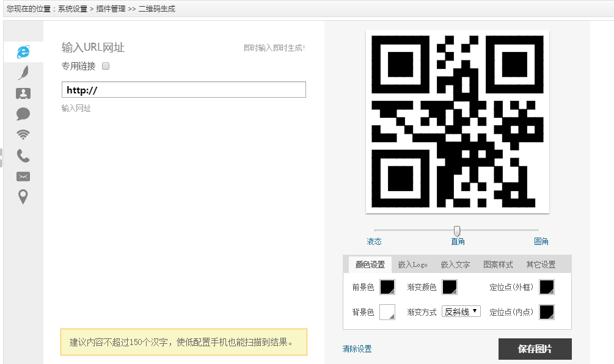
Task: Open the 前景色 color swatch
Action: click(387, 287)
